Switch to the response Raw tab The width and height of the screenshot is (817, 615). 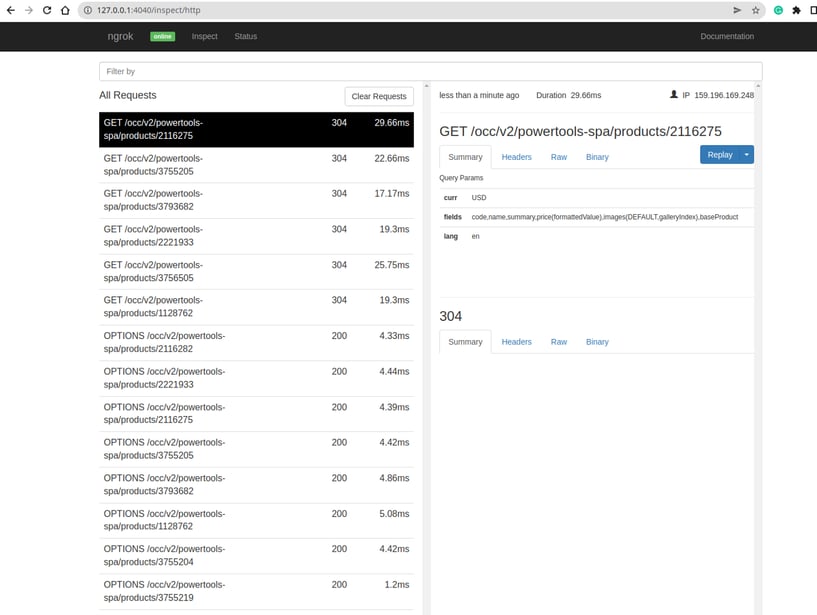[558, 342]
